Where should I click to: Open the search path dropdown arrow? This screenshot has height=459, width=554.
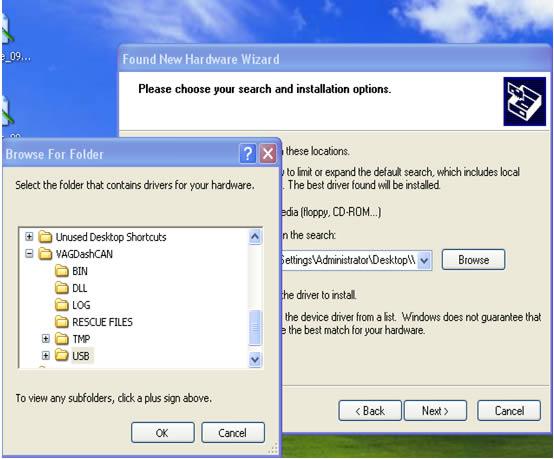[x=424, y=261]
